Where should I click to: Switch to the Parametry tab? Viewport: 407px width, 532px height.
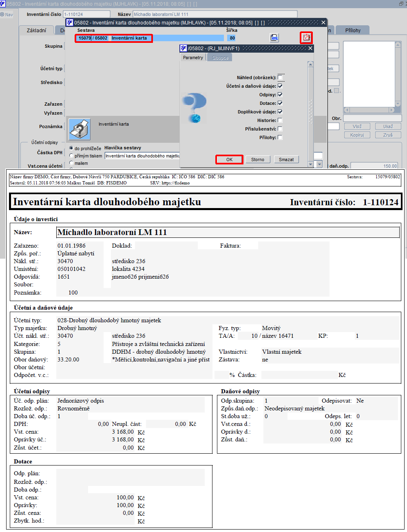(x=193, y=58)
